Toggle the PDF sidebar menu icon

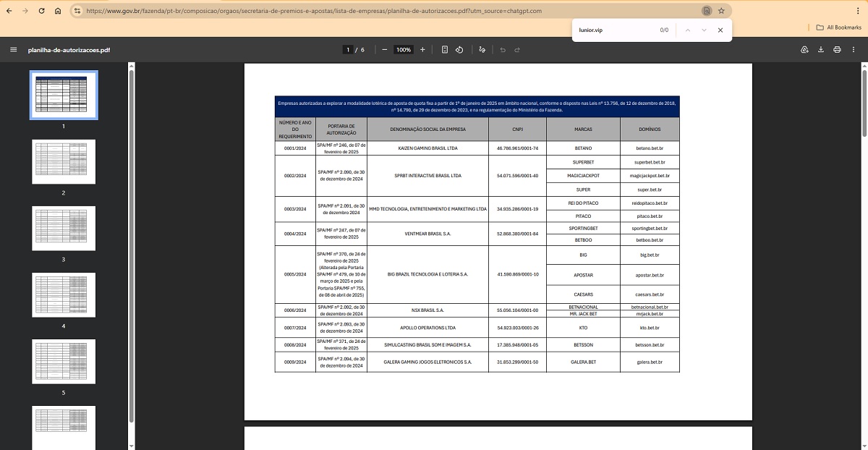point(13,50)
